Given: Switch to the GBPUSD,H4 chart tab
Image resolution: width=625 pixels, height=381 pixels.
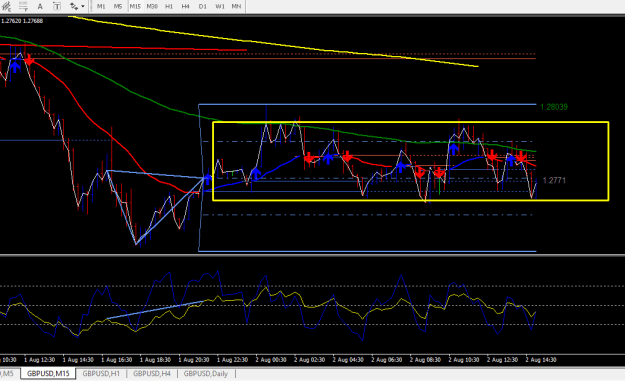Looking at the screenshot, I should (152, 374).
